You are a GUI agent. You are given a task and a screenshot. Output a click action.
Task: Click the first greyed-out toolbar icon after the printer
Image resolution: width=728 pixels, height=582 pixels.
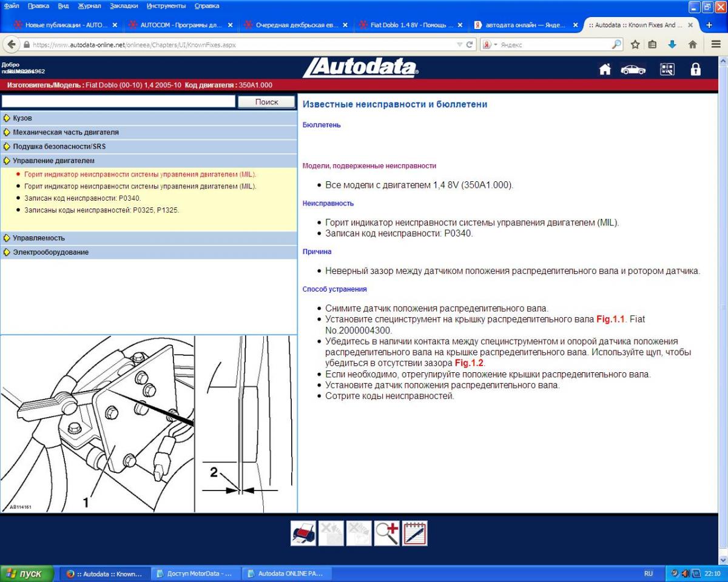pyautogui.click(x=331, y=533)
